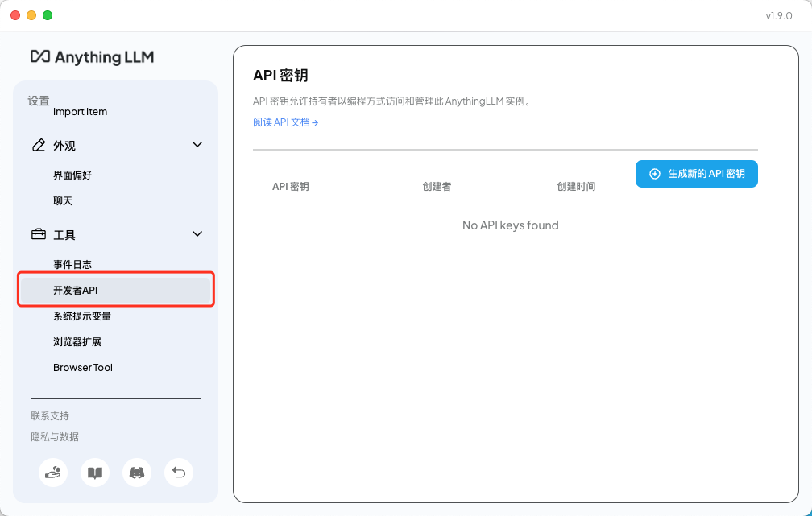
Task: Click the 创建者 column header
Action: tap(437, 186)
